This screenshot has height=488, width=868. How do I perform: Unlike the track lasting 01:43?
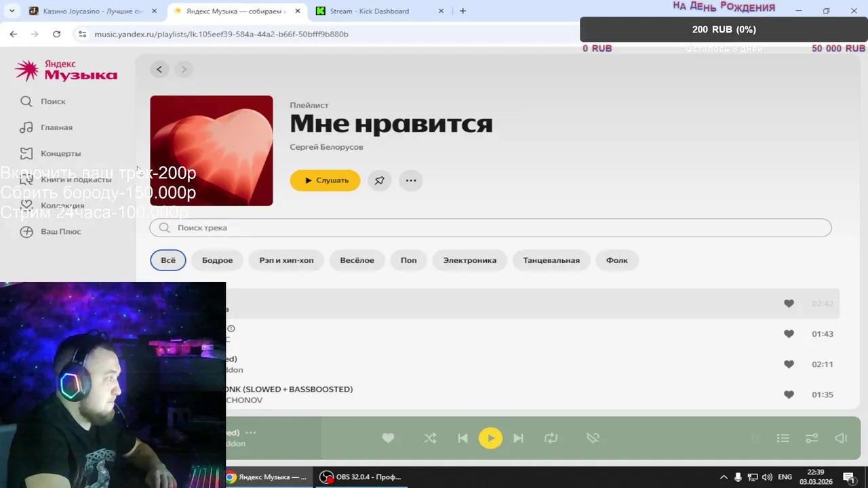click(x=789, y=333)
